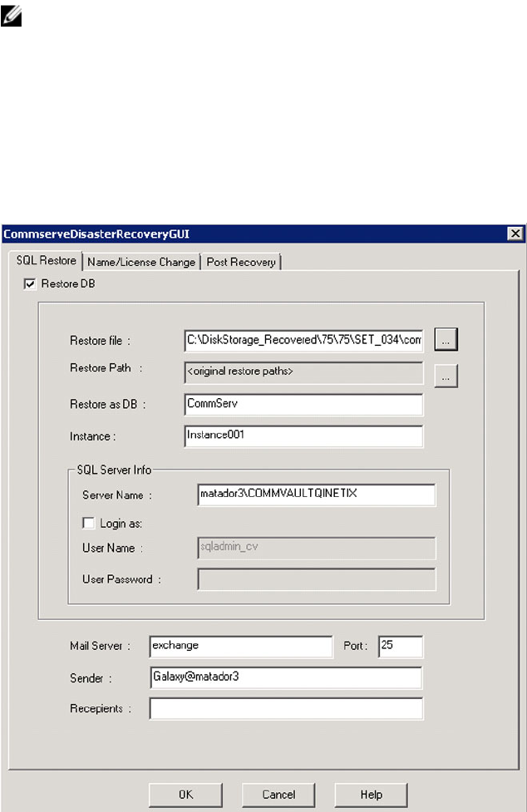Viewport: 527px width, 812px height.
Task: Browse for the Restore file
Action: click(x=446, y=340)
